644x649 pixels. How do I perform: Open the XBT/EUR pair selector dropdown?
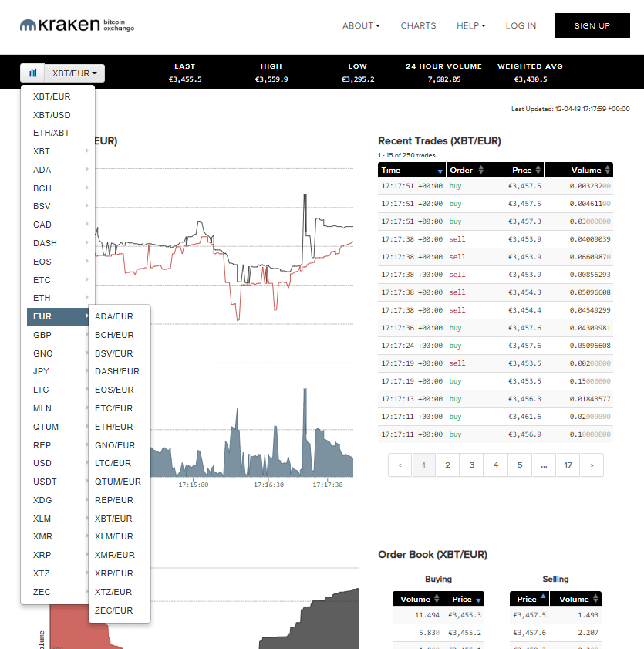click(x=74, y=73)
